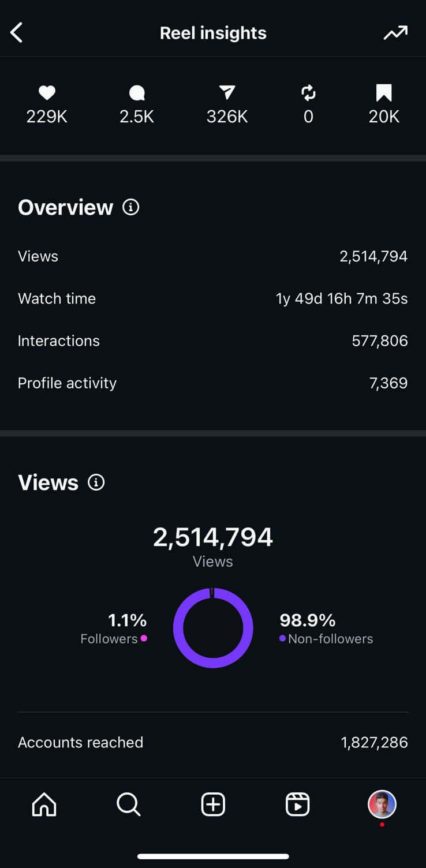Viewport: 426px width, 868px height.
Task: Open the Search tab
Action: (x=128, y=805)
